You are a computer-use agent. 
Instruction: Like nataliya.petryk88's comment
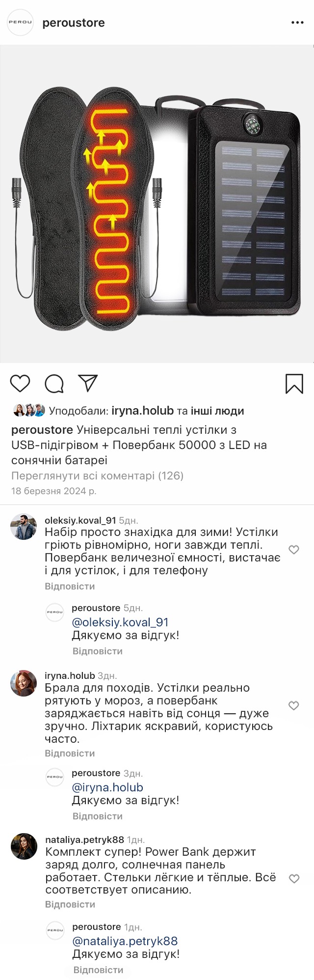tap(294, 878)
